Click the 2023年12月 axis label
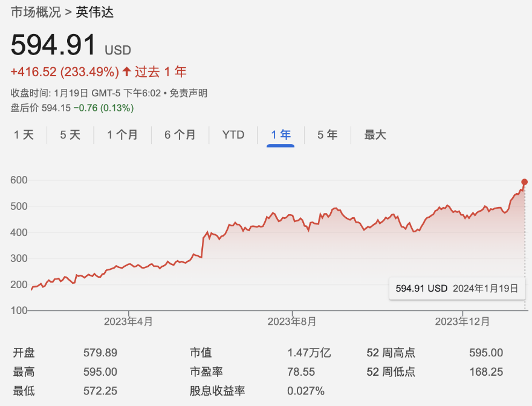Image resolution: width=532 pixels, height=406 pixels. (462, 321)
